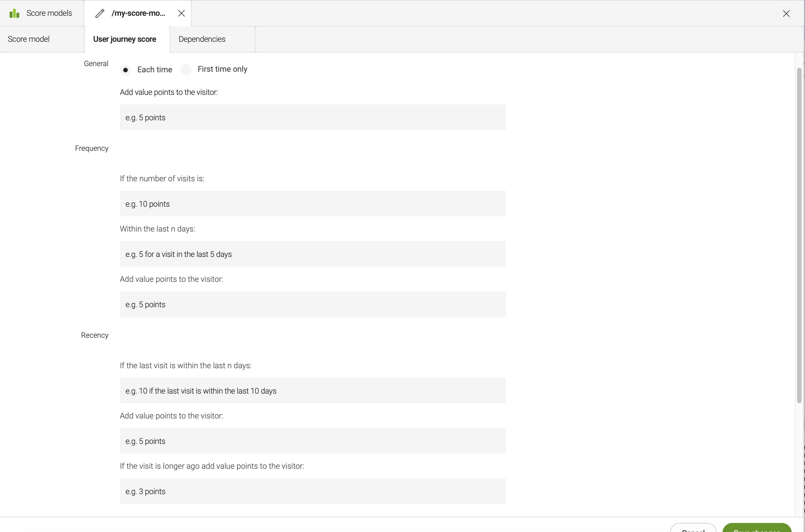This screenshot has height=532, width=805.
Task: Choose the First time only radio option
Action: [186, 69]
